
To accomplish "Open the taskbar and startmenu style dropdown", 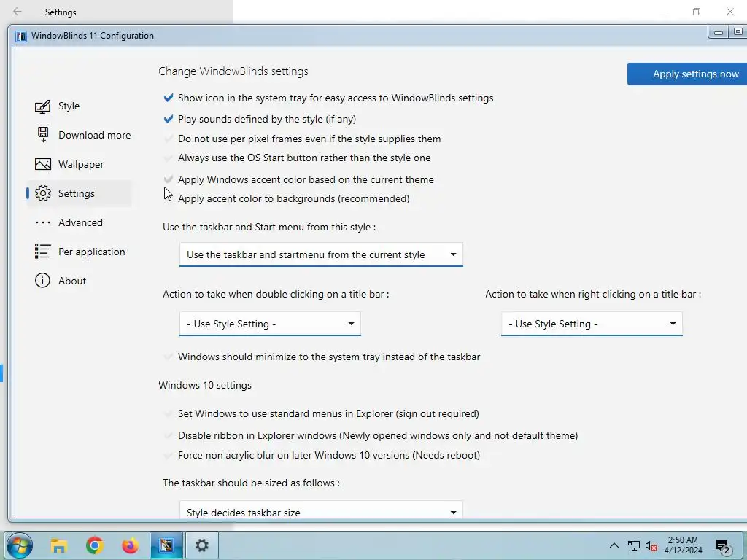I will pos(321,254).
